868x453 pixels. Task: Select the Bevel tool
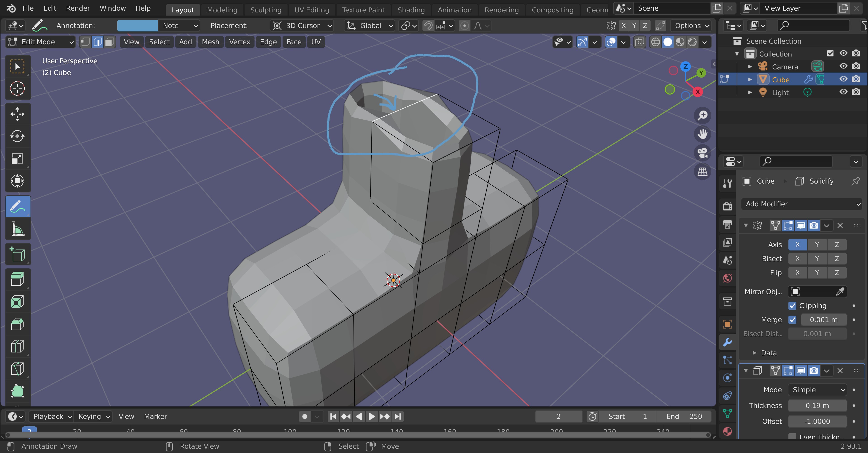point(18,324)
